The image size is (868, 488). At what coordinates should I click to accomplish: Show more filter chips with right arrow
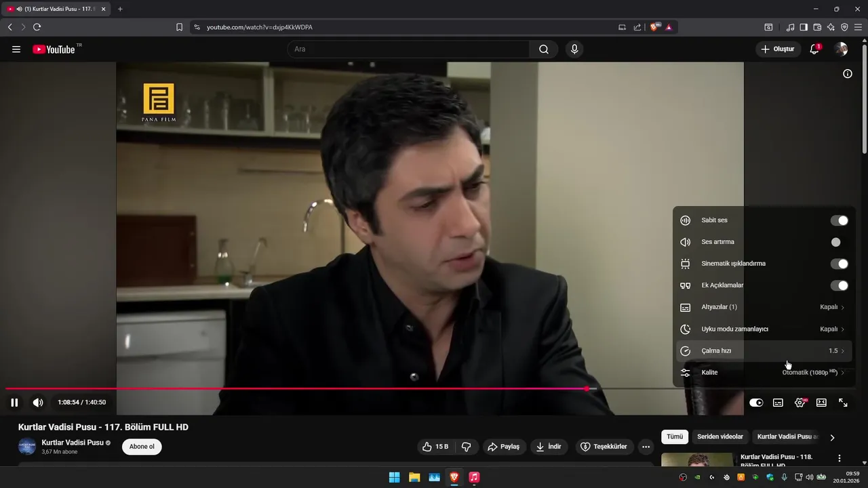click(x=832, y=437)
